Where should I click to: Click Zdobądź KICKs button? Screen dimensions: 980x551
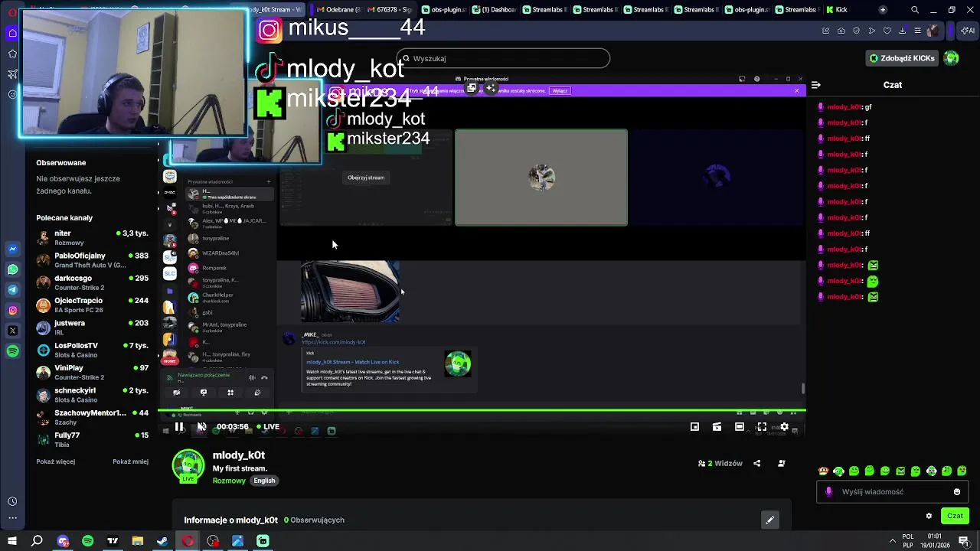[902, 58]
